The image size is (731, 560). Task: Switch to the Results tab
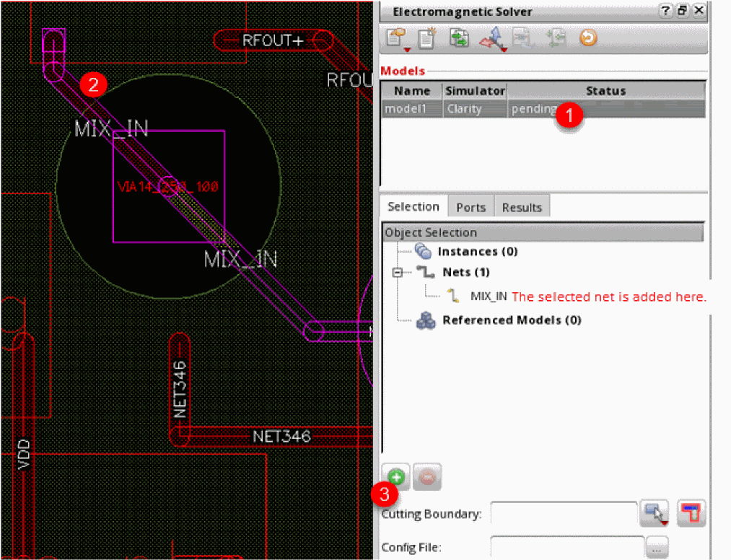pyautogui.click(x=521, y=207)
